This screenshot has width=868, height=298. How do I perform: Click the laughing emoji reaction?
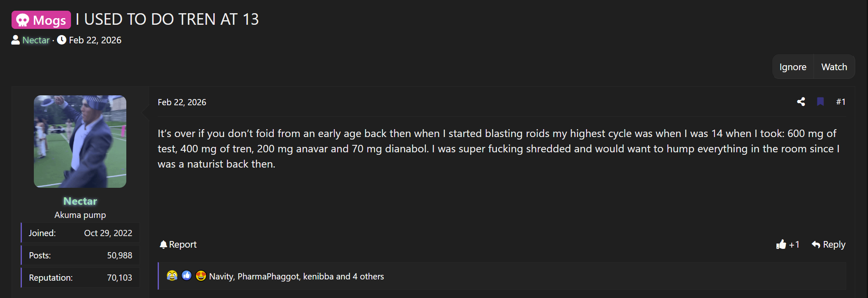[x=172, y=276]
